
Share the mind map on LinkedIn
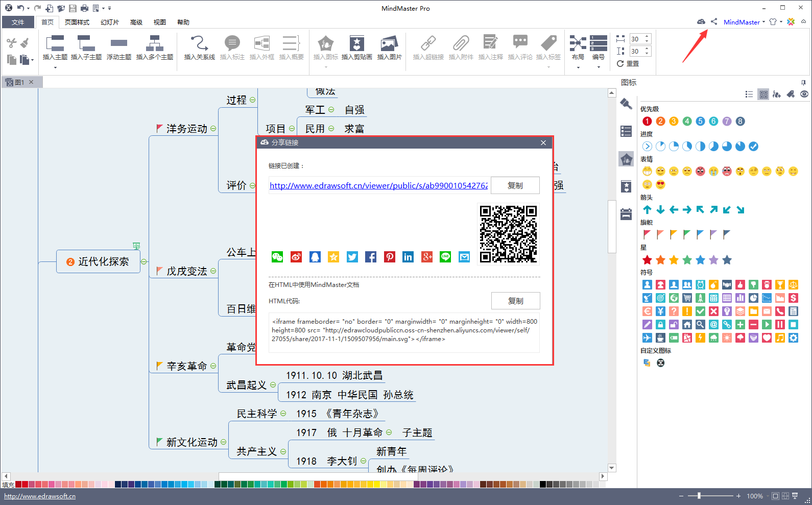408,257
